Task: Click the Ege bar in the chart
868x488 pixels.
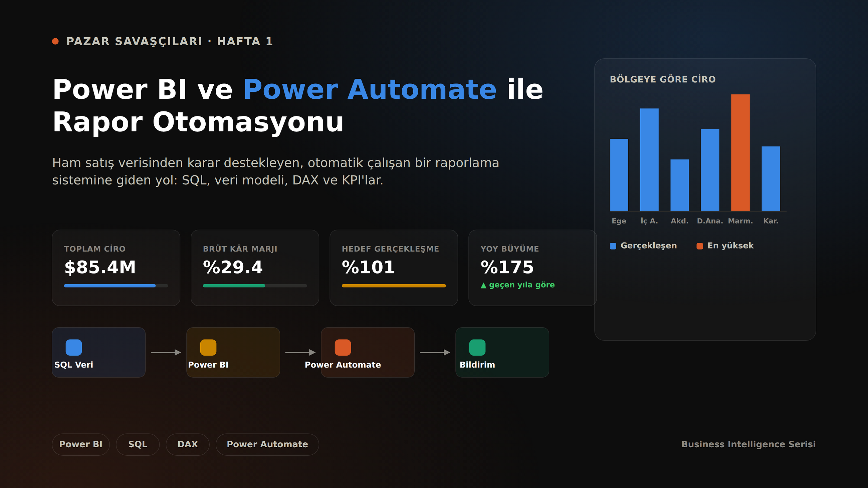Action: [x=619, y=175]
